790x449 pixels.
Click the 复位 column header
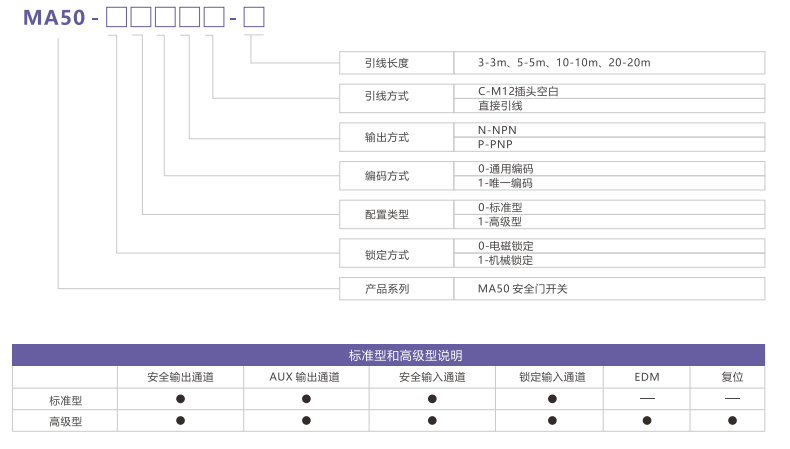click(x=728, y=377)
